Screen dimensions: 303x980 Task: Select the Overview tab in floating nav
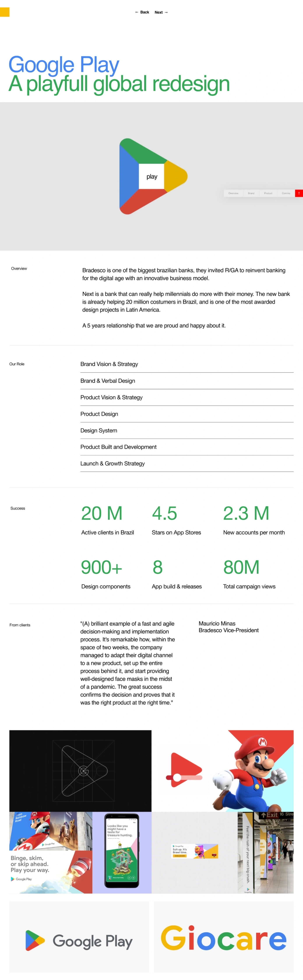point(233,193)
